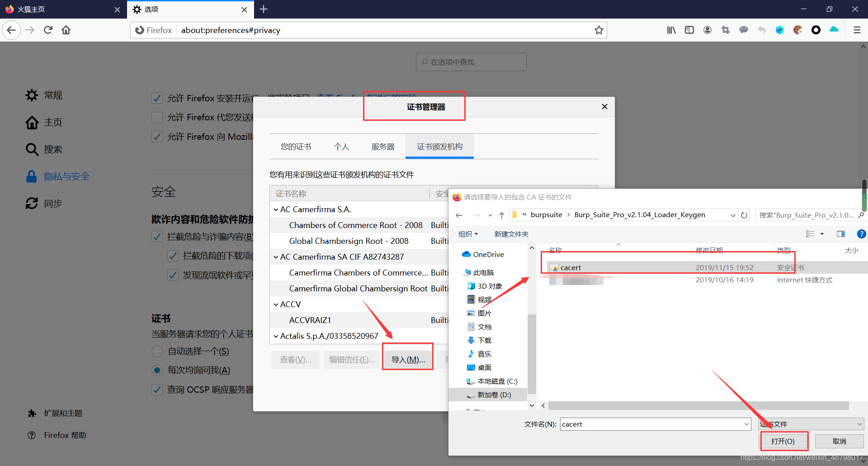Open 3D 对象 folder in navigation pane

point(485,286)
